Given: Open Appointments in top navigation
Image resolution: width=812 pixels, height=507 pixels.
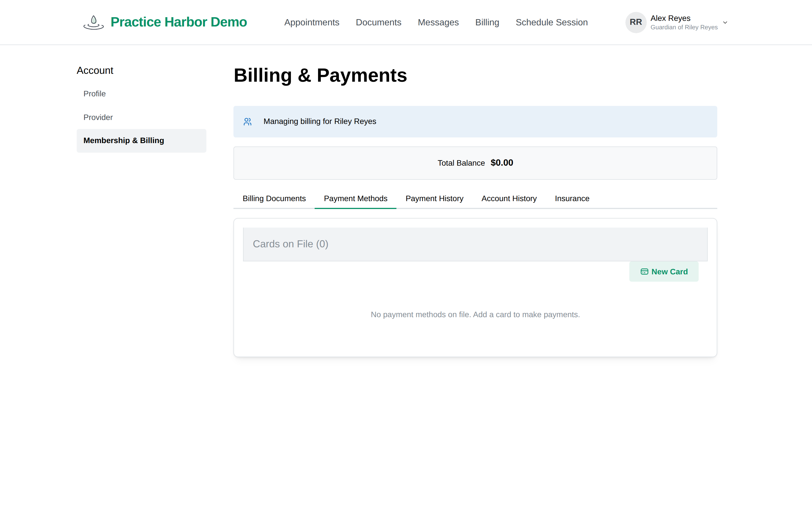Looking at the screenshot, I should (x=312, y=23).
